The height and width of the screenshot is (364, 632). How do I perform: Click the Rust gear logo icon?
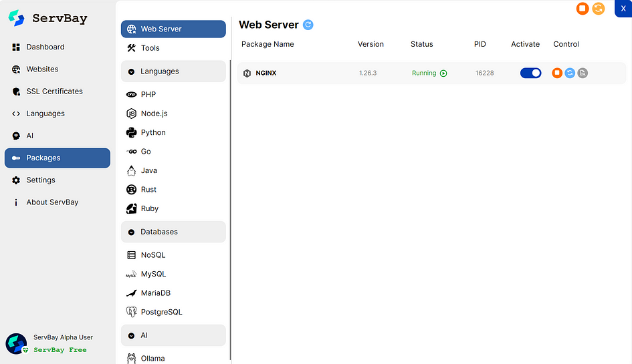click(x=131, y=189)
